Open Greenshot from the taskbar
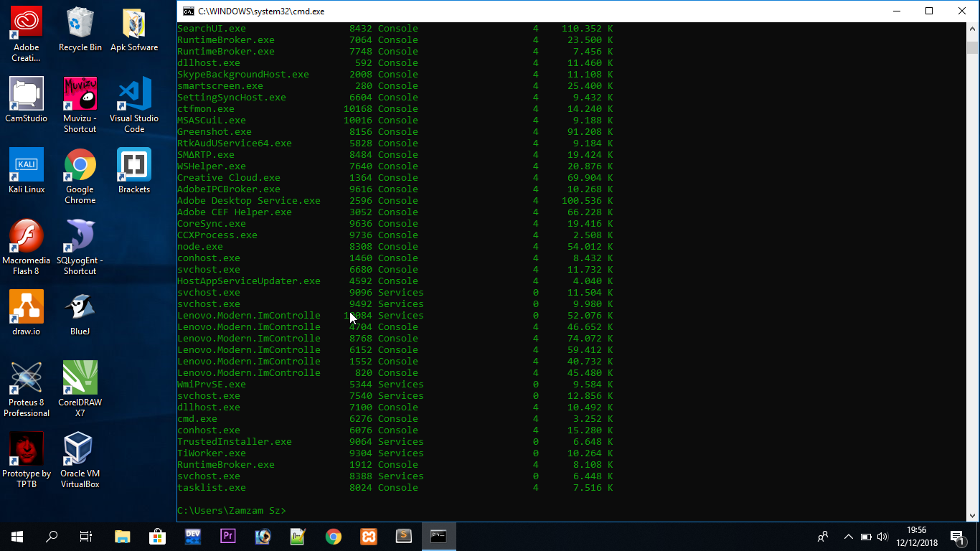 tap(298, 536)
